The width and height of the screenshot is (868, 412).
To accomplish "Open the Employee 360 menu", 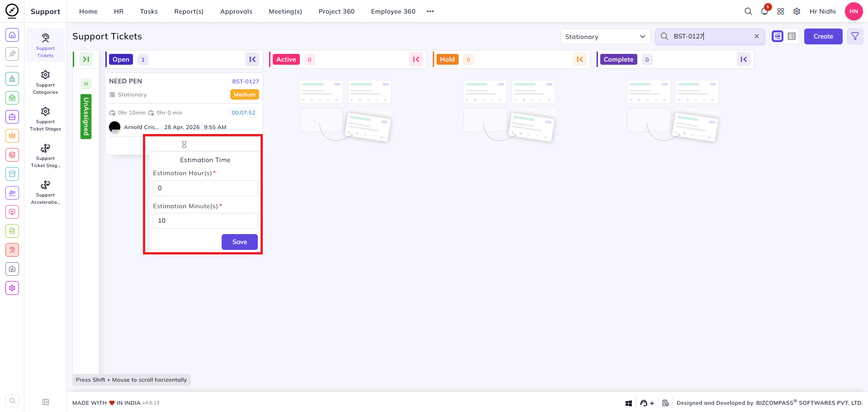I will click(393, 11).
